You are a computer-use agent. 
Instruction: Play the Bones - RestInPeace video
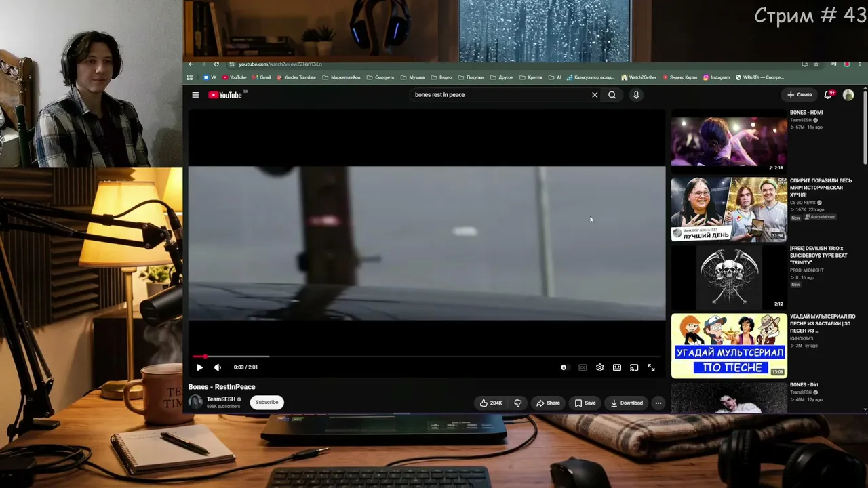click(x=199, y=367)
